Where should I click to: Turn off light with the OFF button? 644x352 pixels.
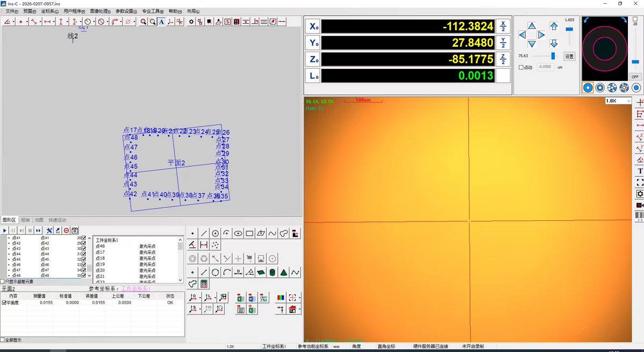[x=635, y=77]
